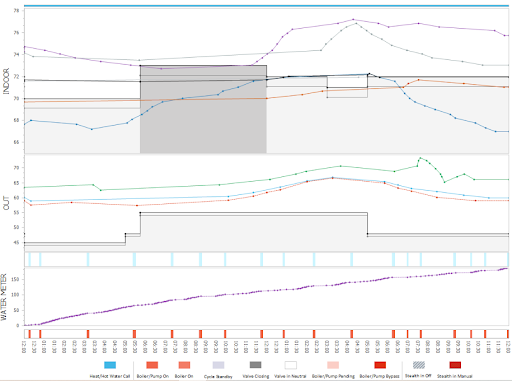Screen dimensions: 512x381
Task: Click the Heat/Hot Water Call blue legend swatch
Action: click(110, 365)
